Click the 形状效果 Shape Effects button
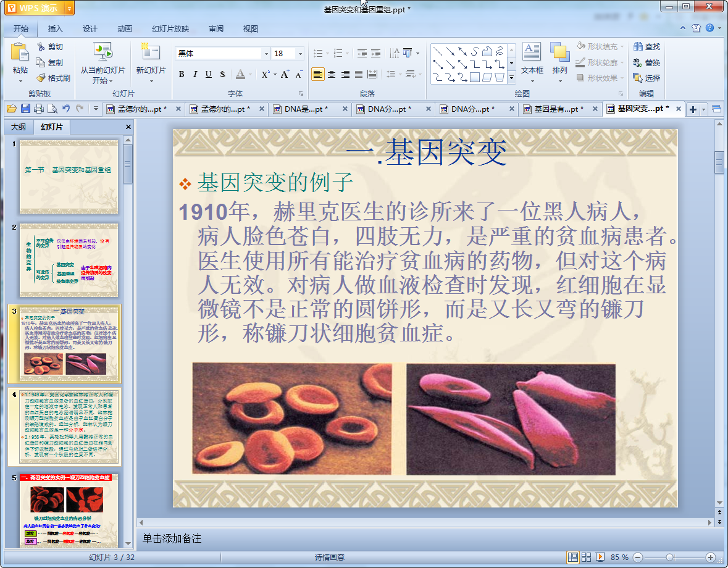Viewport: 728px width, 568px height. [x=600, y=78]
